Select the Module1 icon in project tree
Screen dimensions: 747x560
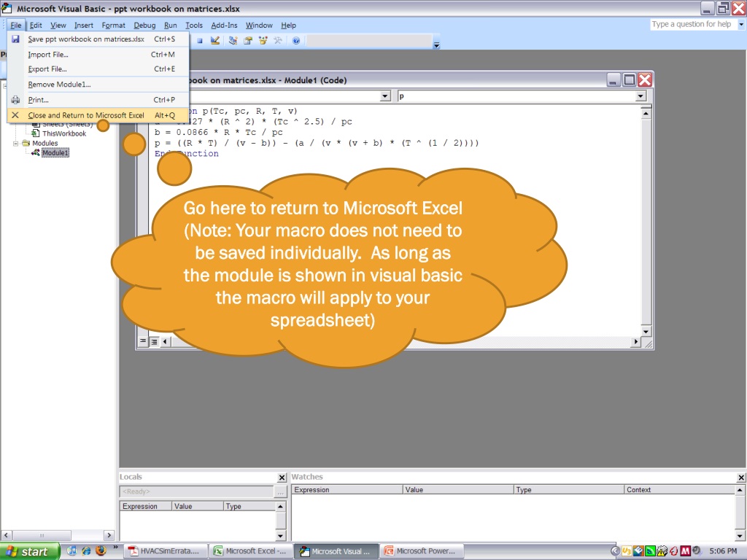click(x=35, y=153)
